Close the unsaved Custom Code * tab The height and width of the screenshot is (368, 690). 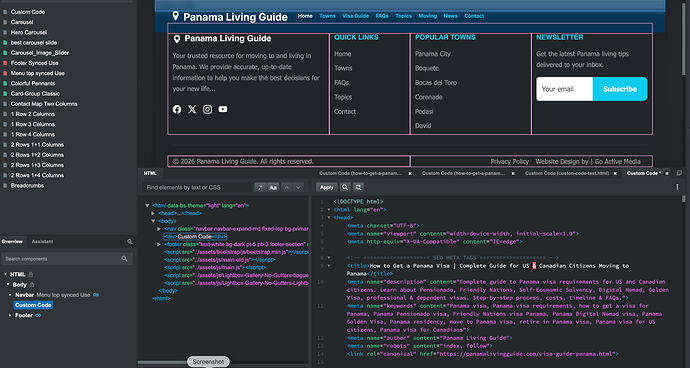pos(667,173)
